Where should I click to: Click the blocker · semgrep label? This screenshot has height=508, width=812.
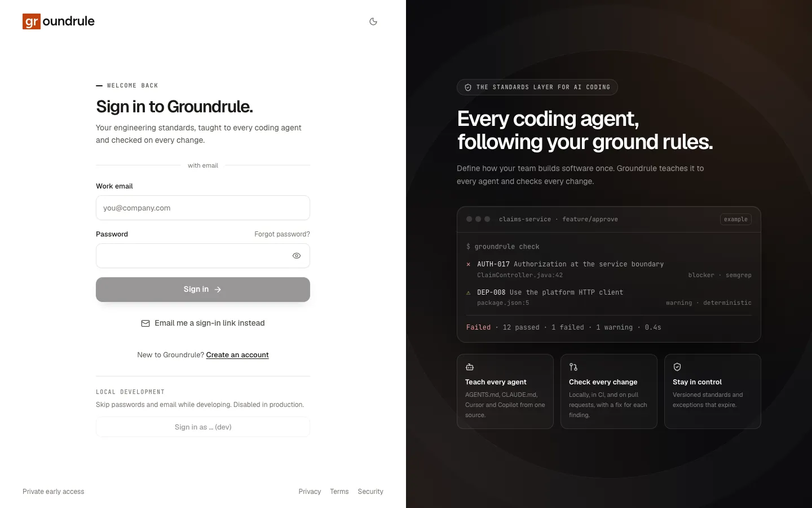pos(720,275)
